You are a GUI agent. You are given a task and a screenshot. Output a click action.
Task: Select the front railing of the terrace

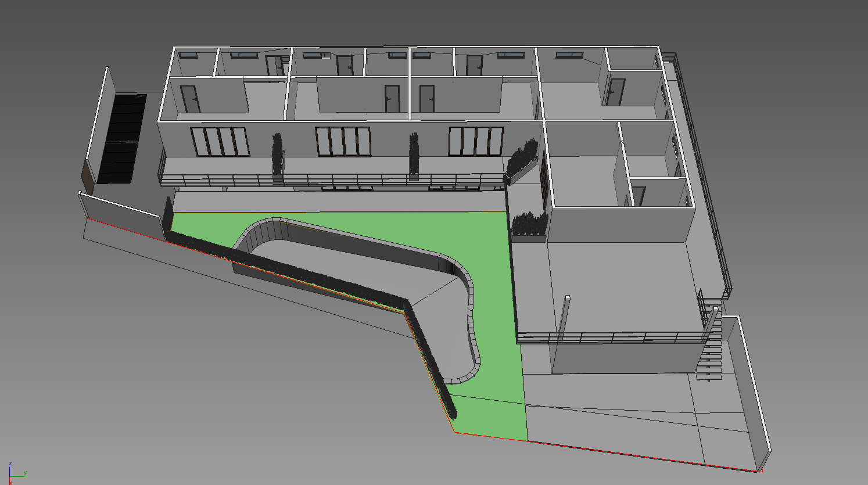click(x=610, y=337)
